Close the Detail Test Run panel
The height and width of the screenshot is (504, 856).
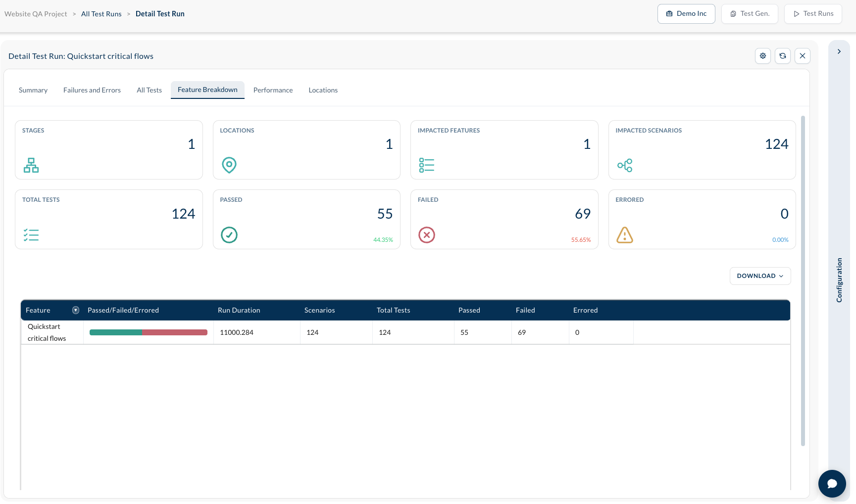click(x=803, y=56)
